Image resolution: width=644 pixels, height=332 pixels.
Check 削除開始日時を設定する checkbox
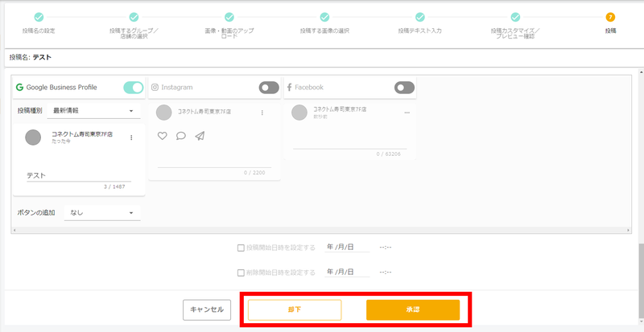pyautogui.click(x=241, y=273)
